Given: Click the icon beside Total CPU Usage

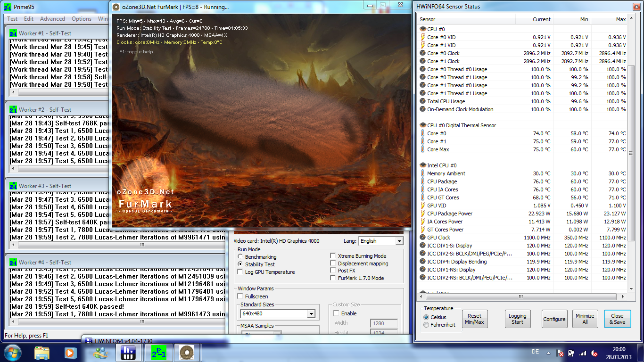Looking at the screenshot, I should (x=423, y=101).
